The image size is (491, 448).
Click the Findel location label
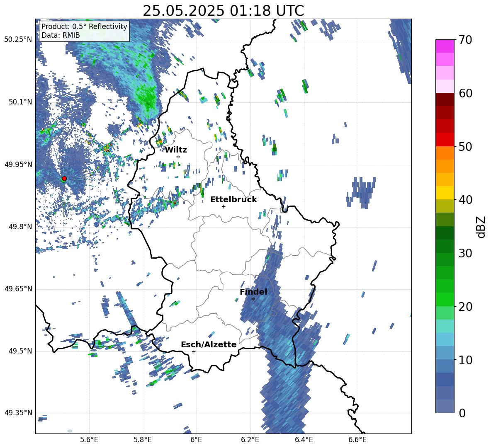(x=253, y=292)
